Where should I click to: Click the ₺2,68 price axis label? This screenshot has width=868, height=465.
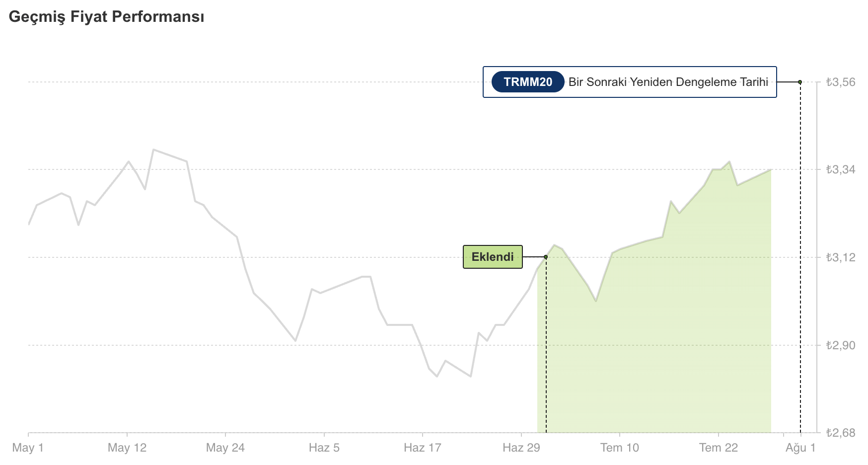(x=841, y=433)
